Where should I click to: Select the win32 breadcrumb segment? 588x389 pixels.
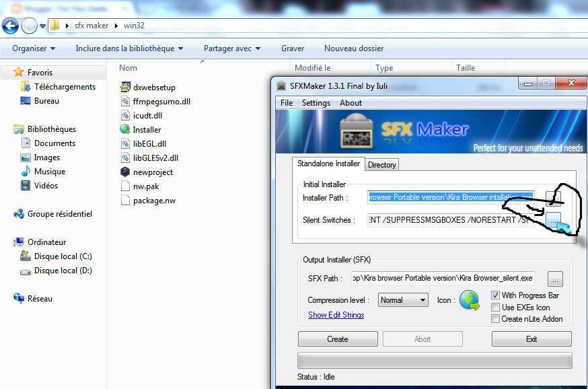click(134, 26)
